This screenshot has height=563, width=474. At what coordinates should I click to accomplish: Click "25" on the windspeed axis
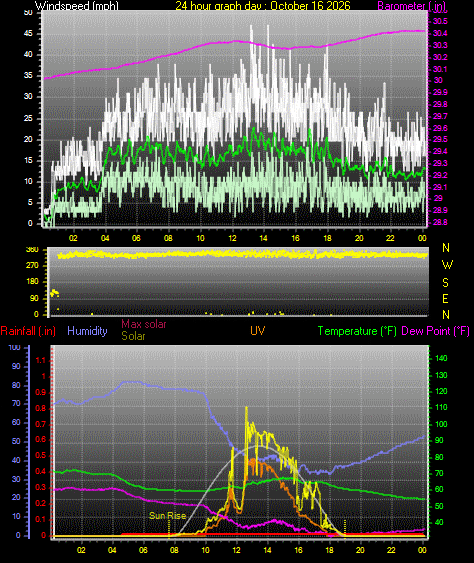coord(28,118)
